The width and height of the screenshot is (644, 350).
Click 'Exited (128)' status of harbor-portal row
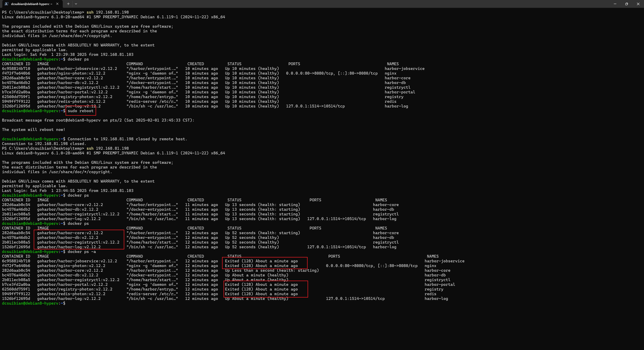[261, 285]
